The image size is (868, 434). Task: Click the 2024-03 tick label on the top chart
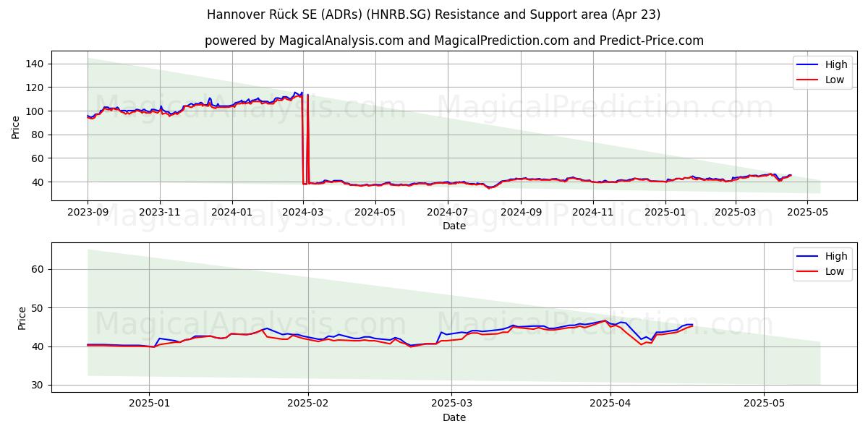[x=302, y=213]
